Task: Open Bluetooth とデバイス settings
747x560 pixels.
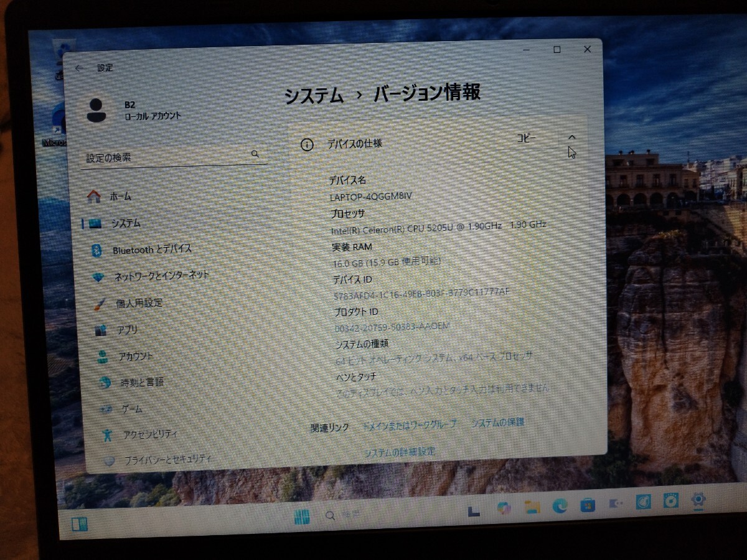Action: tap(151, 249)
